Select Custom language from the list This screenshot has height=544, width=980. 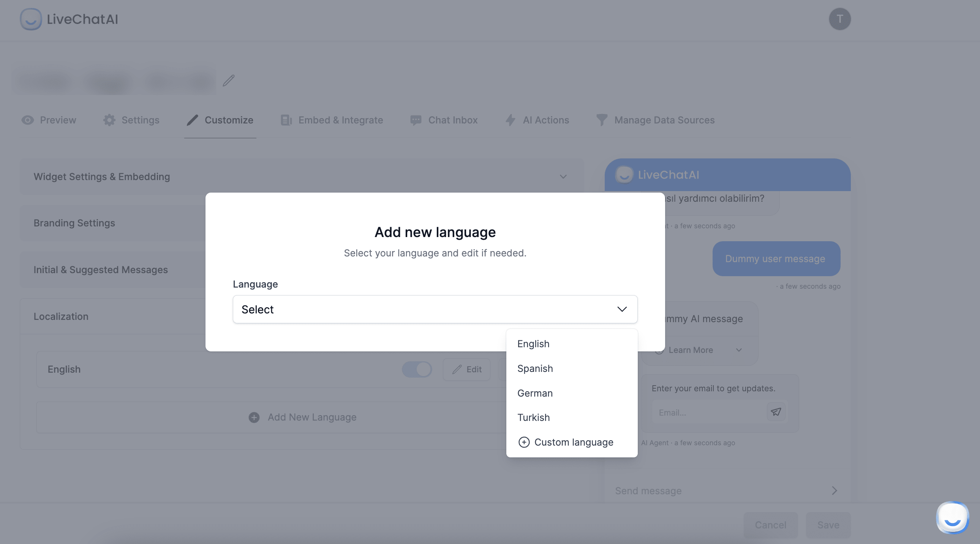point(566,442)
